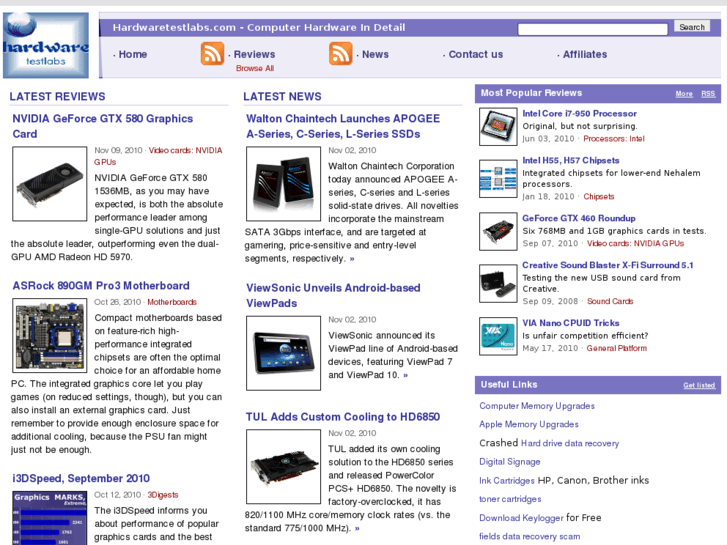Click More in Most Popular Reviews header
Screen dimensions: 727x545
tap(684, 94)
